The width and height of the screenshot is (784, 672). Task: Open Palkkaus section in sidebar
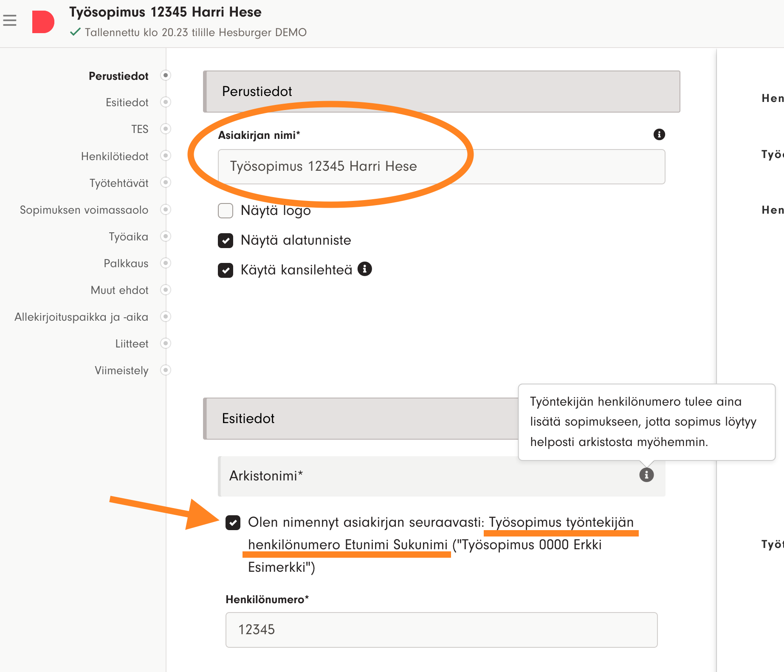tap(126, 263)
